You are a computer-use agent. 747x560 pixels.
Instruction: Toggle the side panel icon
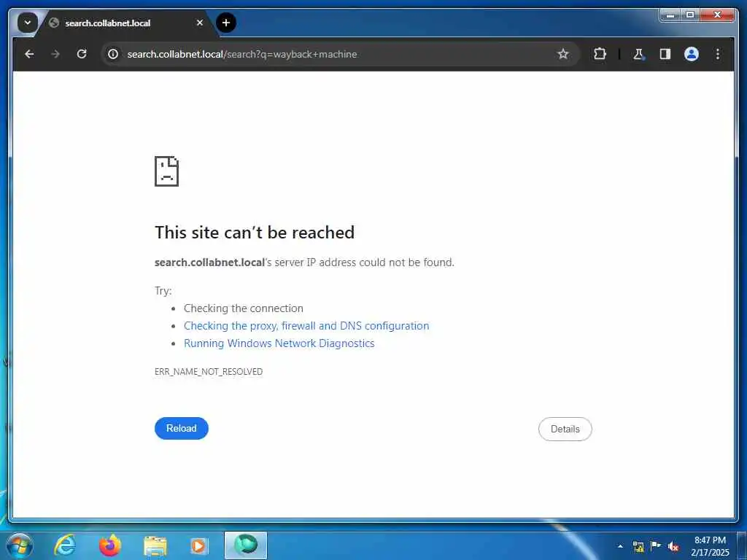click(x=665, y=54)
